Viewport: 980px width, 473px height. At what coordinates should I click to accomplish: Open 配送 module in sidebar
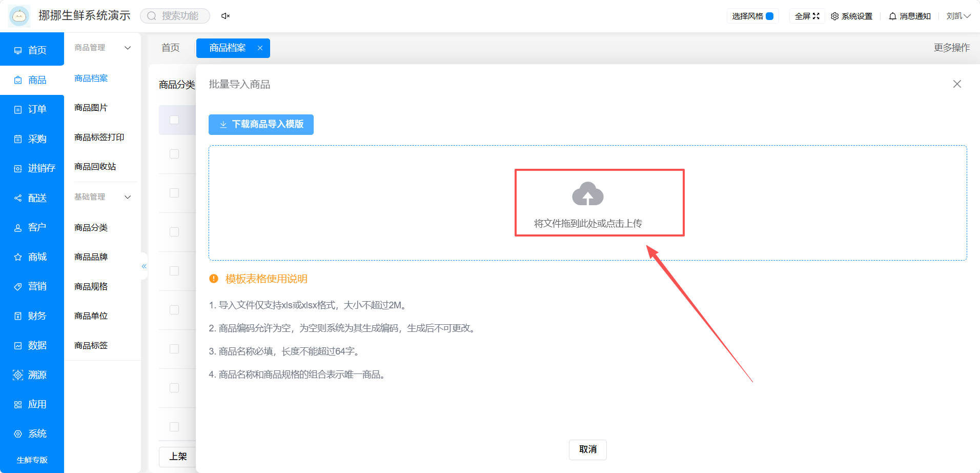tap(32, 198)
